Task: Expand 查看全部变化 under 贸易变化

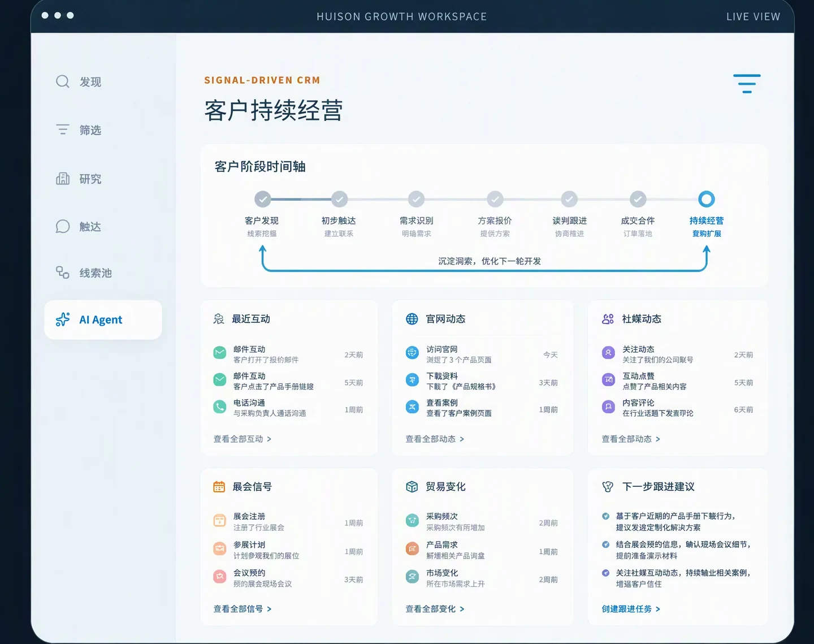Action: pyautogui.click(x=435, y=609)
